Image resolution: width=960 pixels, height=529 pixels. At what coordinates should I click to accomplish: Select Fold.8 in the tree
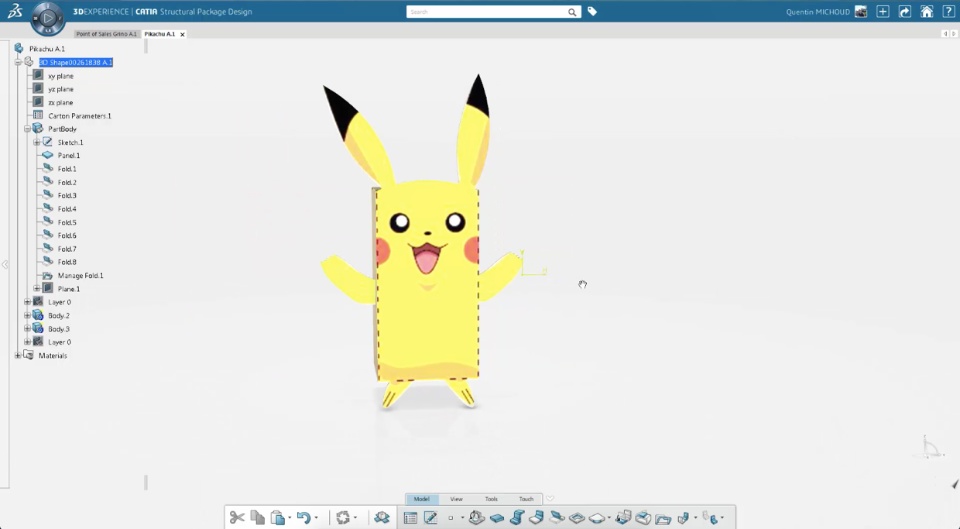[x=67, y=262]
